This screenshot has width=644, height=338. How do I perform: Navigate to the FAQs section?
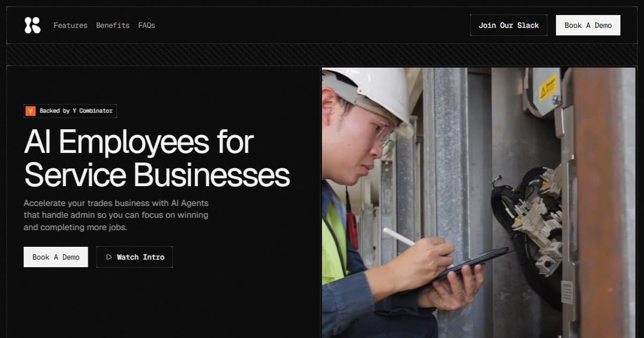(146, 25)
